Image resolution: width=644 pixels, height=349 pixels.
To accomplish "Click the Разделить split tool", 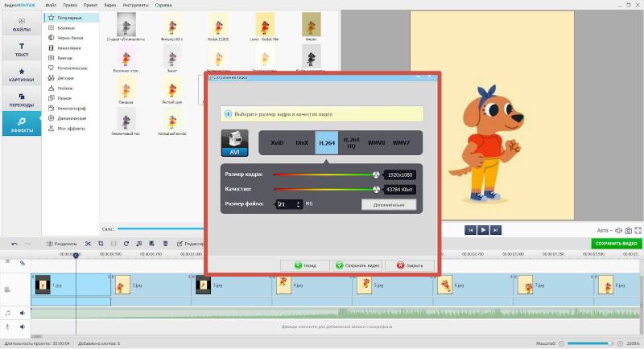I will click(62, 244).
